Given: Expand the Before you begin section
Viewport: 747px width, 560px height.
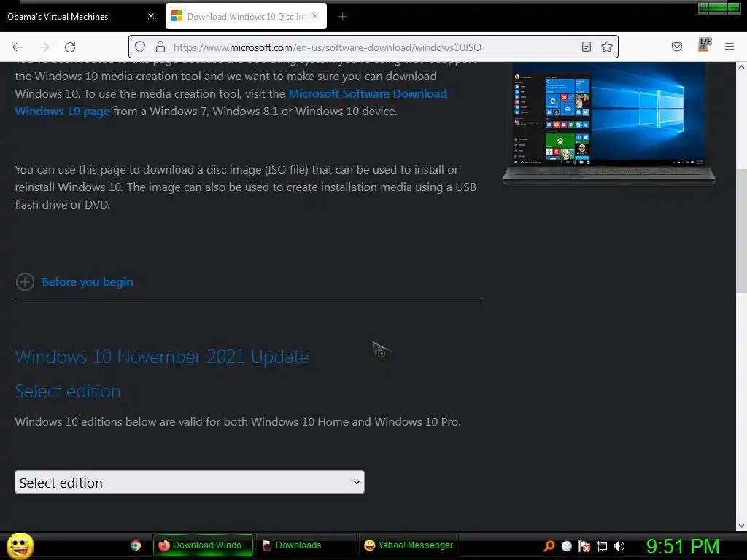Looking at the screenshot, I should [x=88, y=282].
